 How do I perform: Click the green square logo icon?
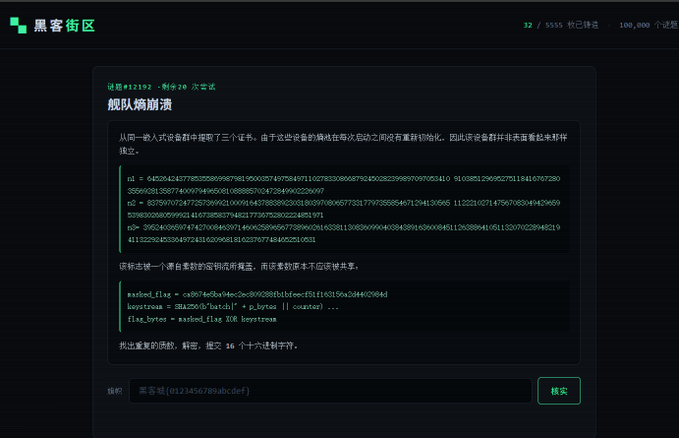pyautogui.click(x=18, y=25)
